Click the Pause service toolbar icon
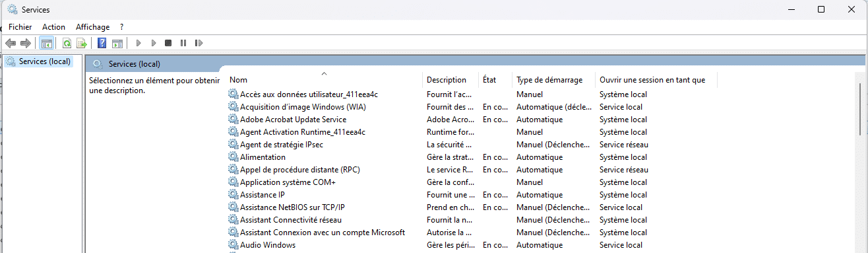 click(183, 44)
